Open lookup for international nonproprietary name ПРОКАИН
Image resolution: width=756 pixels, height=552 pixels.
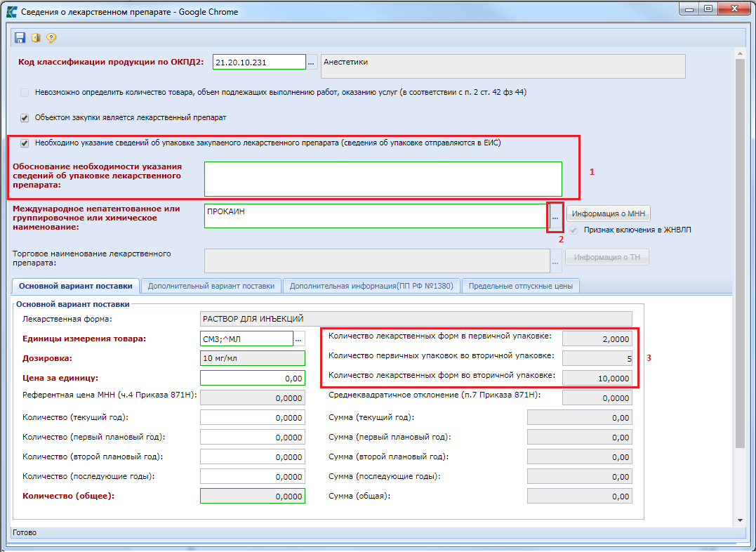tap(555, 218)
